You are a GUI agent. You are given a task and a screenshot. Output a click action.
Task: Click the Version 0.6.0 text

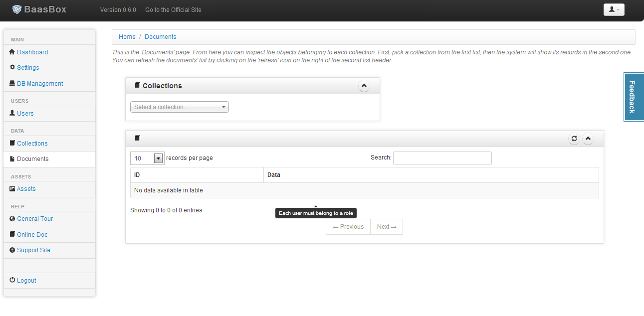point(118,9)
